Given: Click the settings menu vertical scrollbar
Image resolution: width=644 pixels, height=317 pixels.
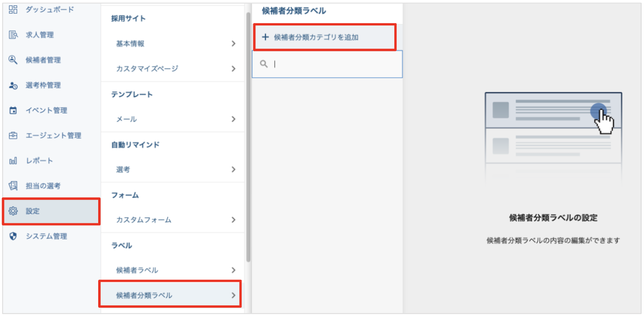Looking at the screenshot, I should (248, 137).
